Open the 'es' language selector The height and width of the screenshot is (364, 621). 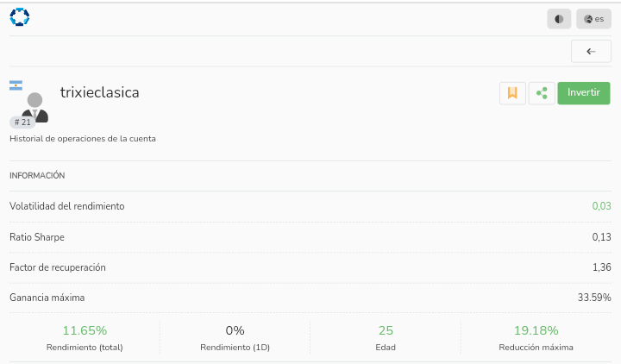[593, 18]
